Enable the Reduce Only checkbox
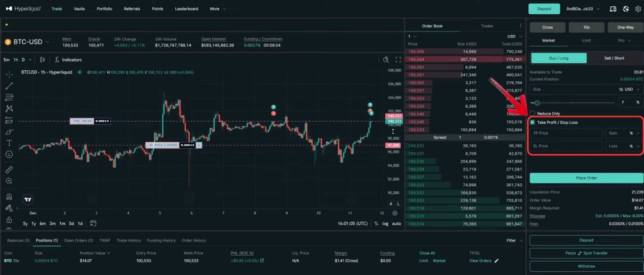 click(x=532, y=113)
